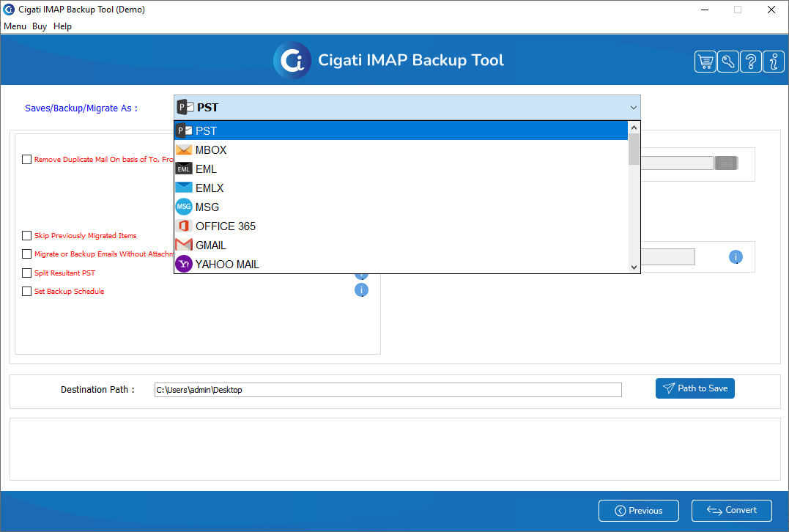The image size is (789, 532).
Task: Click the calendar date picker icon
Action: tap(726, 163)
